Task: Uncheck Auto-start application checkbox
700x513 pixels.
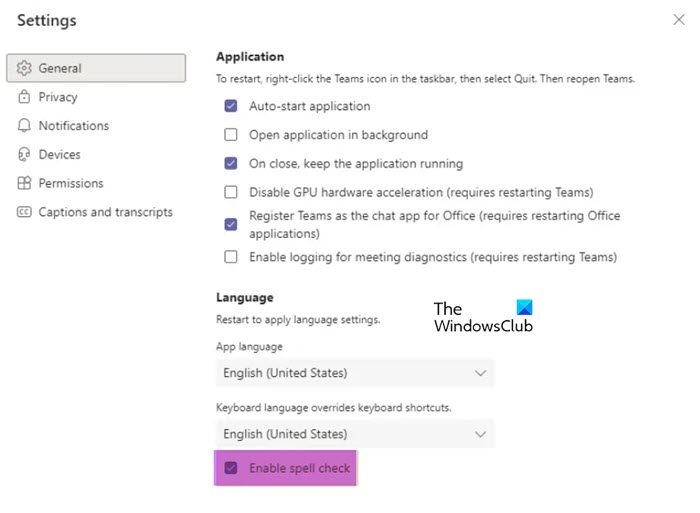Action: 231,106
